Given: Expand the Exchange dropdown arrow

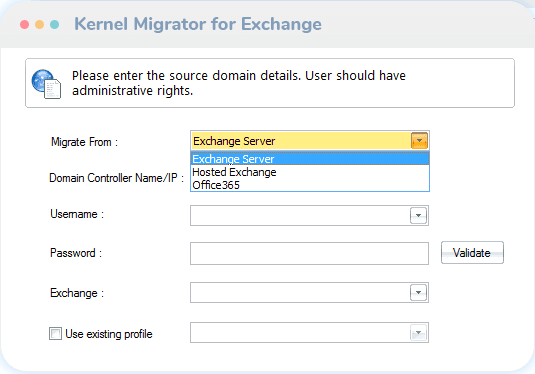Looking at the screenshot, I should (x=418, y=292).
